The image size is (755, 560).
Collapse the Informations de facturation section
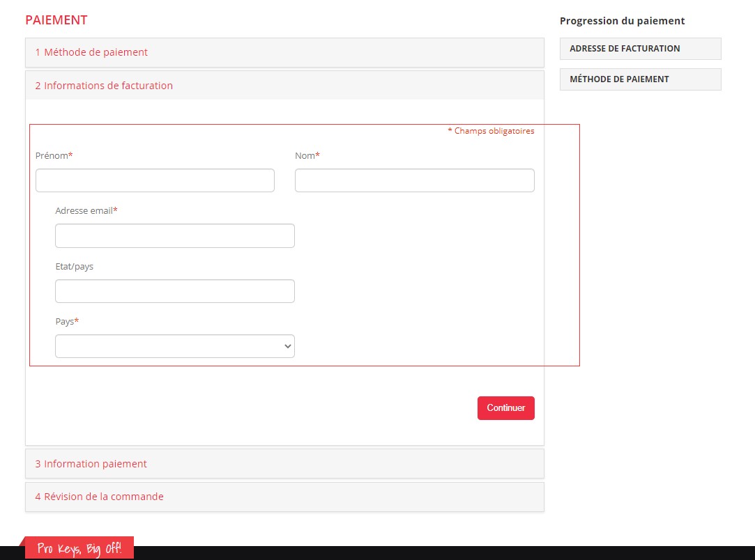[x=104, y=86]
